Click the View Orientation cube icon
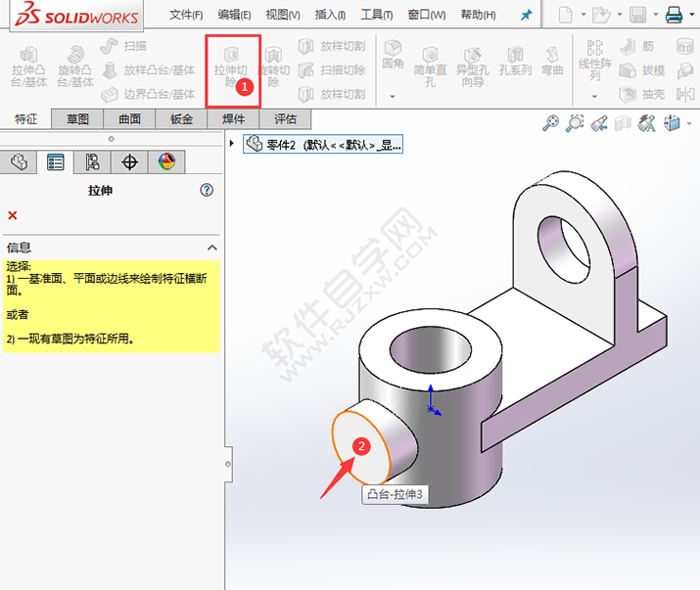Screen dimensions: 700x590 tap(672, 123)
